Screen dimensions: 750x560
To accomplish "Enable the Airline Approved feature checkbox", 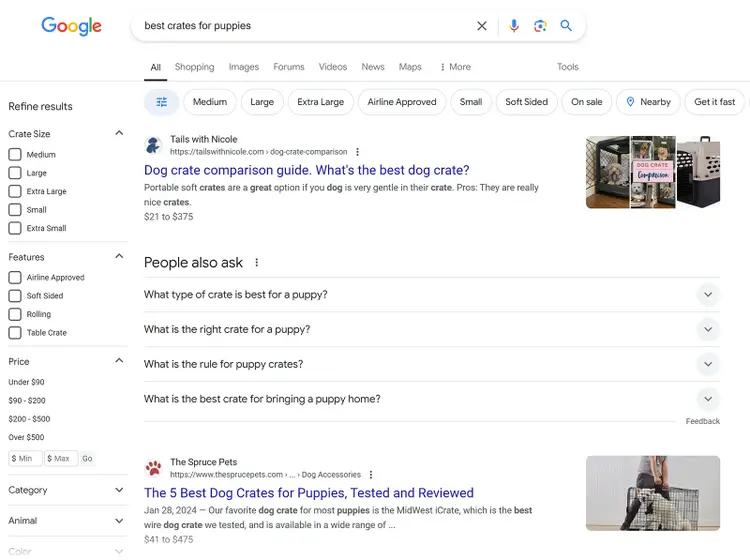I will click(x=15, y=277).
